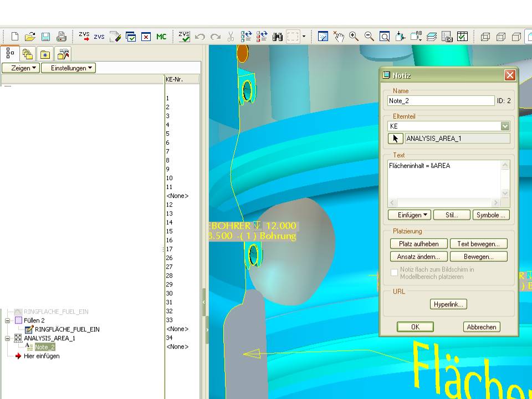Zoom in with the plus magnifier
Viewport: 532px width, 399px height.
tap(354, 37)
